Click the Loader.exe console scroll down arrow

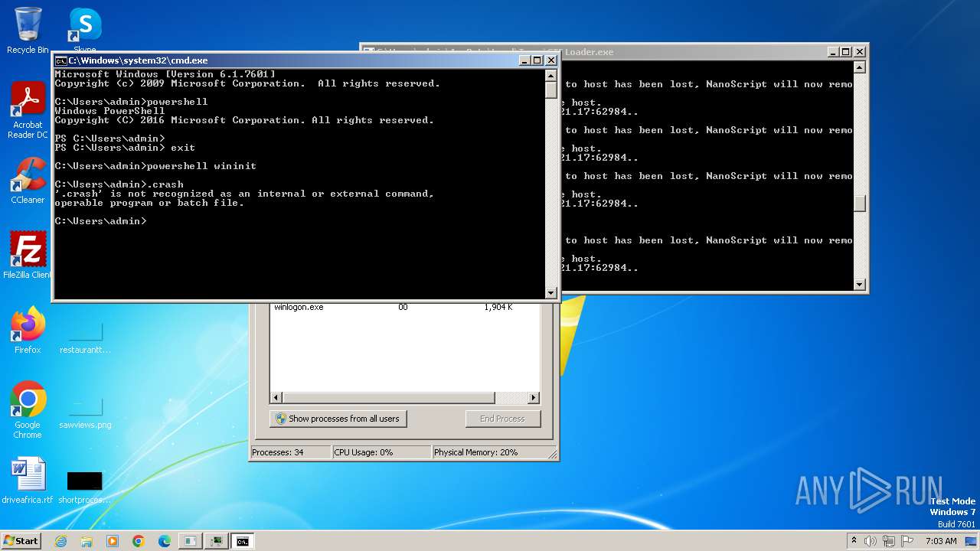[x=859, y=285]
